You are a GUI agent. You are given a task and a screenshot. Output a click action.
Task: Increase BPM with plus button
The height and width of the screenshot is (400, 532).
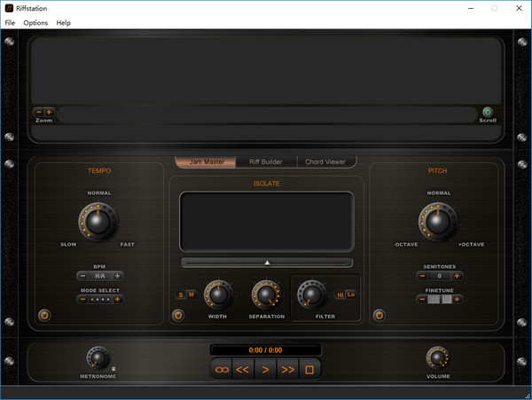click(x=117, y=276)
